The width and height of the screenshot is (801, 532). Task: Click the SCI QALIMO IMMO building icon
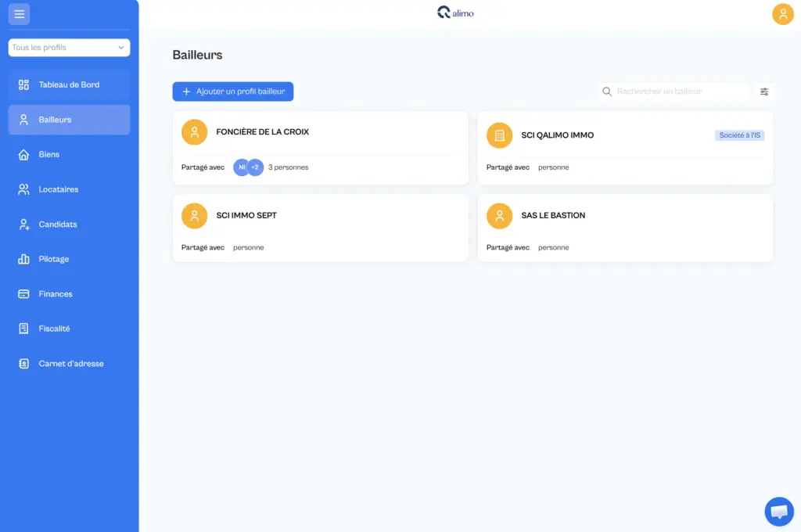499,135
